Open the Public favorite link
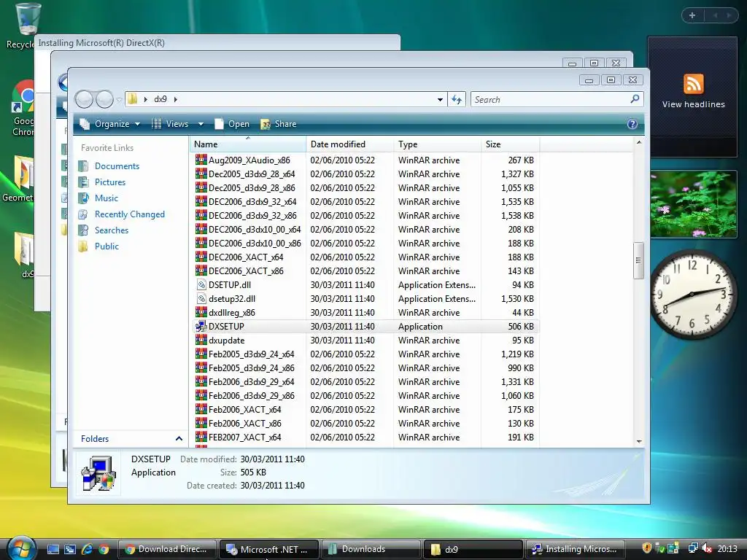Image resolution: width=747 pixels, height=560 pixels. [x=107, y=246]
